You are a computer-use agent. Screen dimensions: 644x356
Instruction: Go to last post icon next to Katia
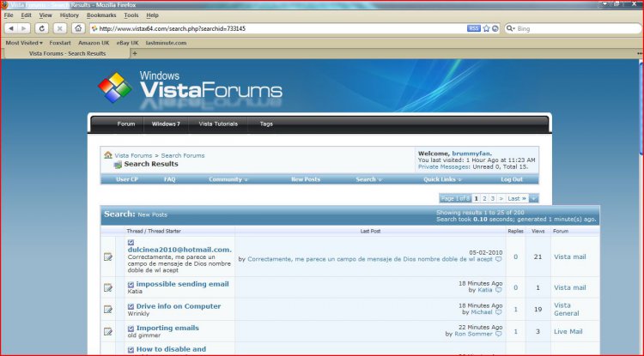click(499, 290)
